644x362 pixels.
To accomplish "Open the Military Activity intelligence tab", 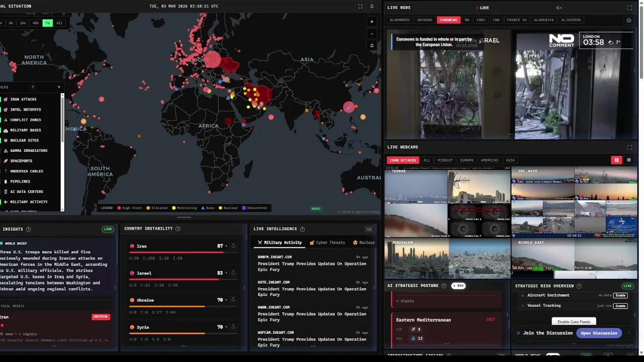I will (280, 242).
